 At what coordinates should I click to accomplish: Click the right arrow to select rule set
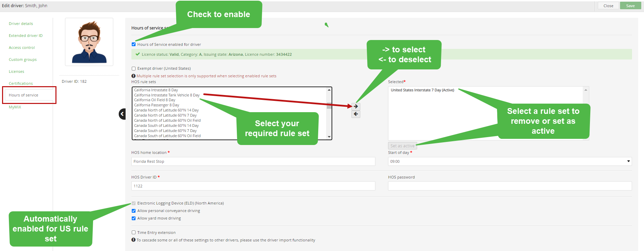(356, 106)
